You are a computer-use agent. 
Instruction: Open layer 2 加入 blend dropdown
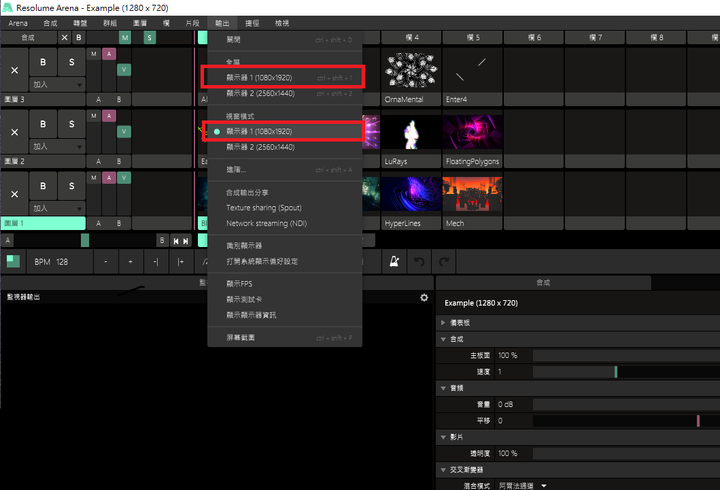pyautogui.click(x=57, y=146)
